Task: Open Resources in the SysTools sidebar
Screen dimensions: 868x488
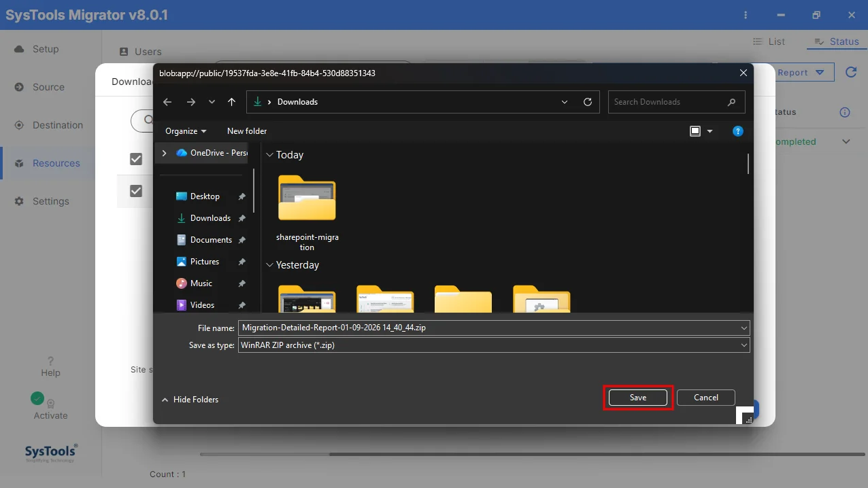Action: point(48,163)
